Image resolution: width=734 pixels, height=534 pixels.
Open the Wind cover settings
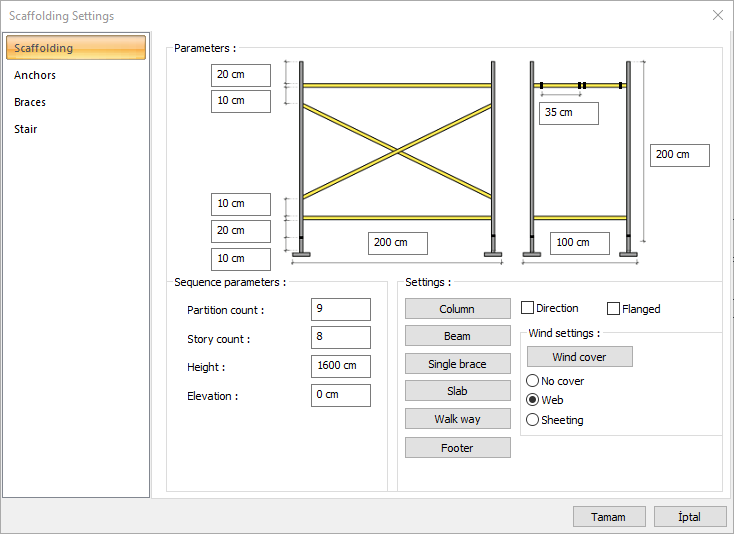tap(579, 357)
